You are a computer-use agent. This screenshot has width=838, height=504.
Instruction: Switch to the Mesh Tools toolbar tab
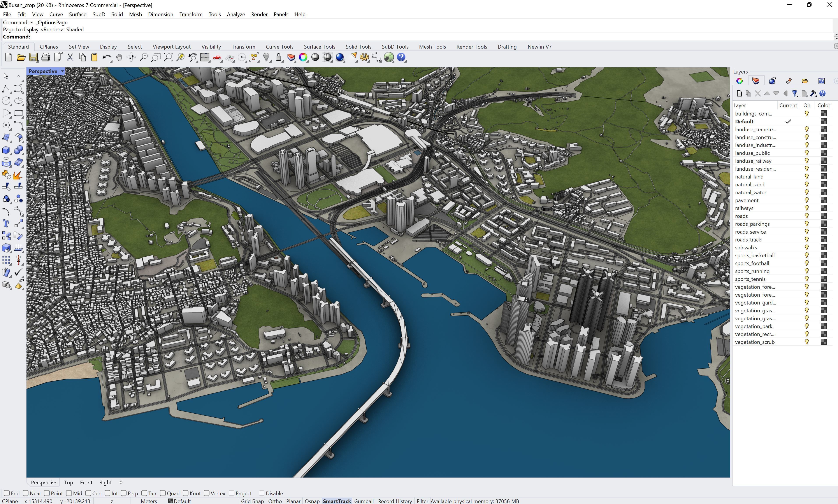432,47
